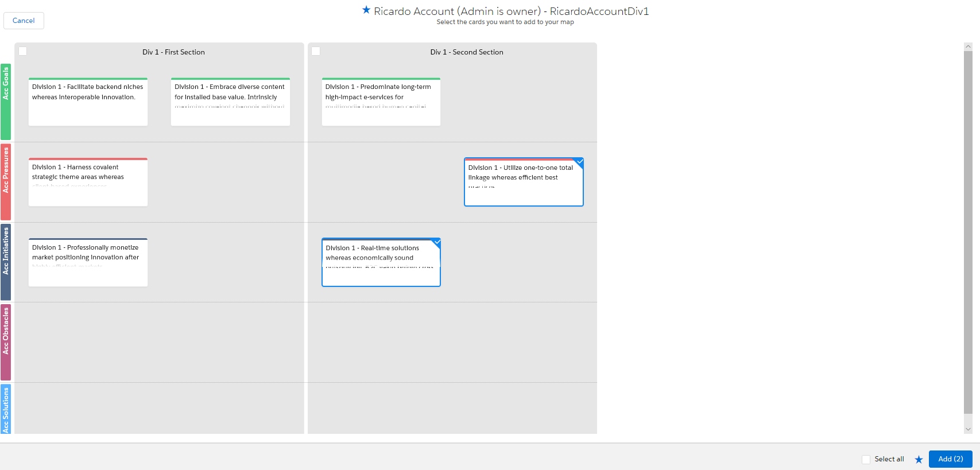This screenshot has width=980, height=470.
Task: Click the scrollbar up arrow
Action: [968, 46]
